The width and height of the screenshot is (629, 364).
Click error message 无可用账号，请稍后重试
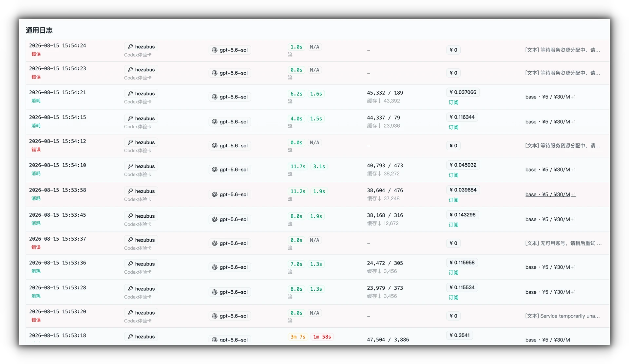[x=563, y=243]
